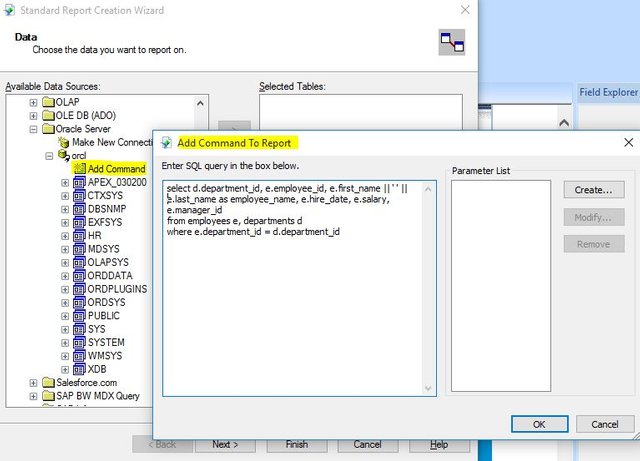Expand the SAP BW MDX Query node
640x461 pixels.
point(33,396)
